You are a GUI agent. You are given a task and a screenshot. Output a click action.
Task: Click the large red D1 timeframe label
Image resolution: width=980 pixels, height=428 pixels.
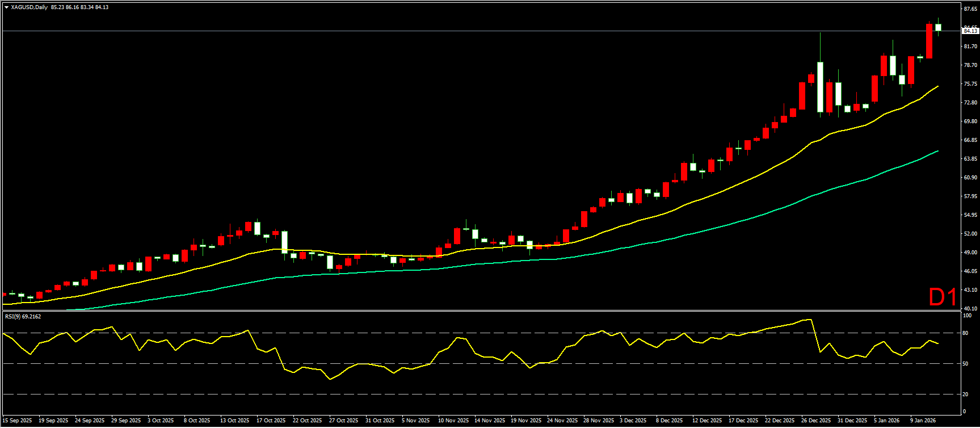click(943, 297)
